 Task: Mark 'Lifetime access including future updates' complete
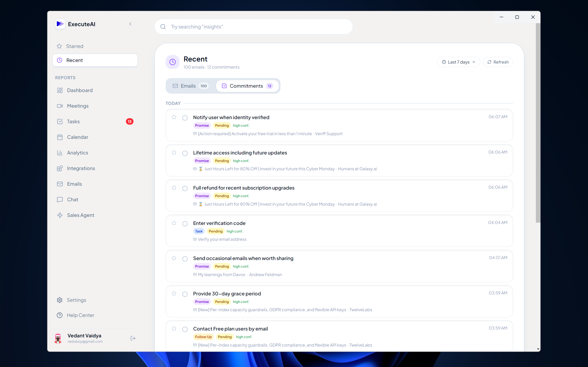coord(185,153)
